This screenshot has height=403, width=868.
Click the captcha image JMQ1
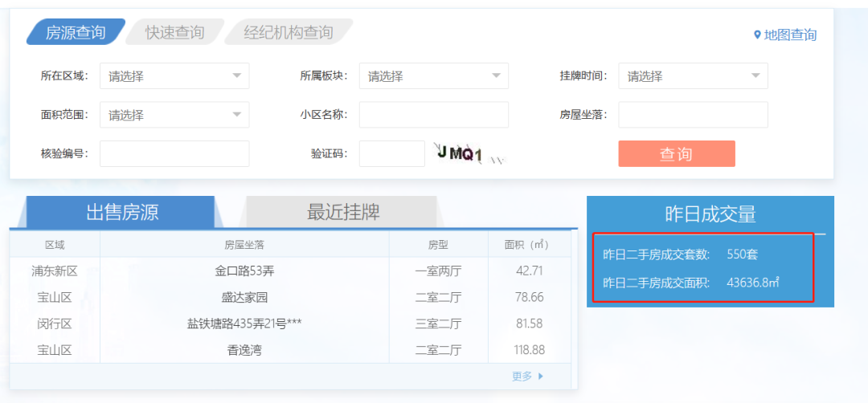[468, 153]
